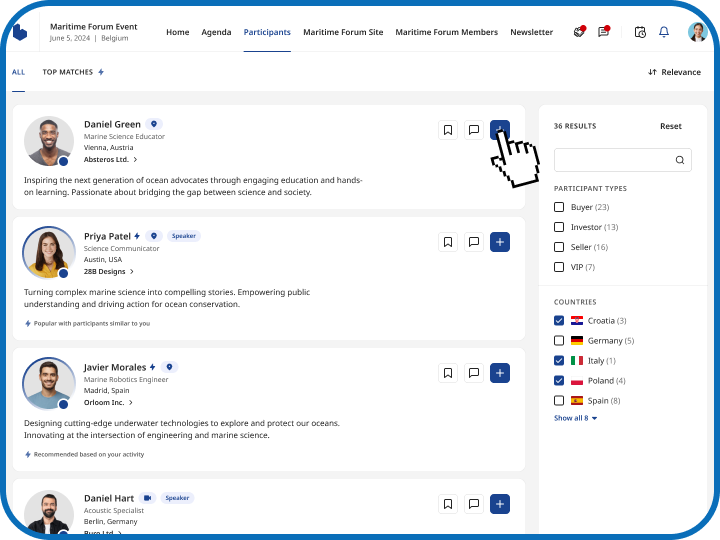Send a chat message to Daniel Green

pyautogui.click(x=474, y=130)
